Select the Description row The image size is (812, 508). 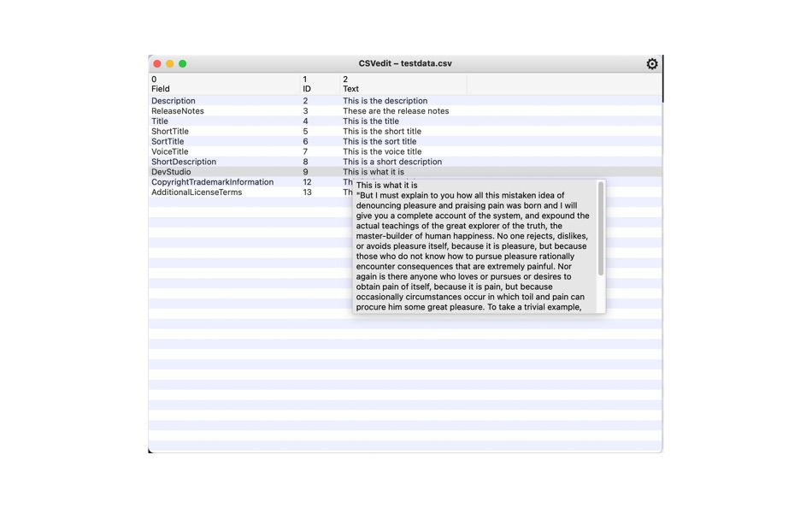point(405,101)
